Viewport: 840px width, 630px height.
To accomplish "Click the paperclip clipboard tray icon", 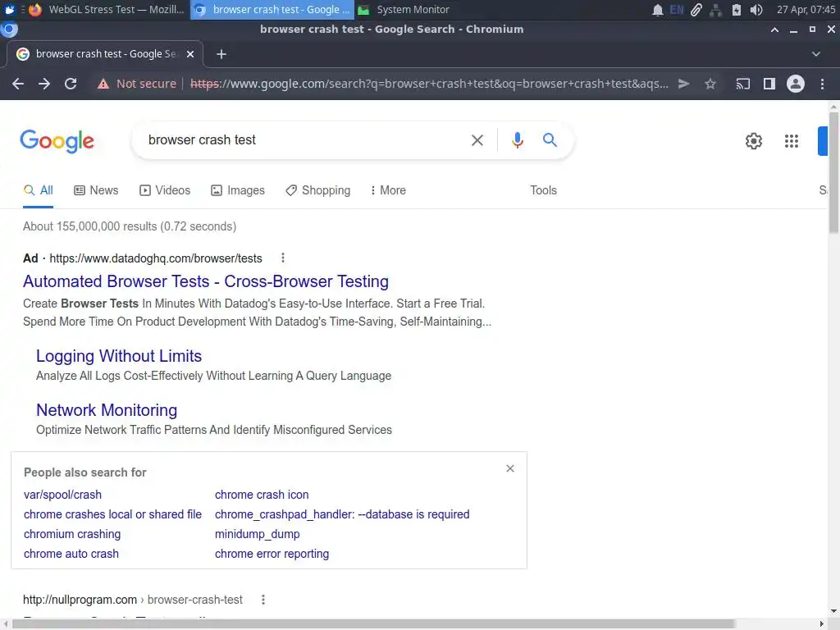I will (696, 10).
